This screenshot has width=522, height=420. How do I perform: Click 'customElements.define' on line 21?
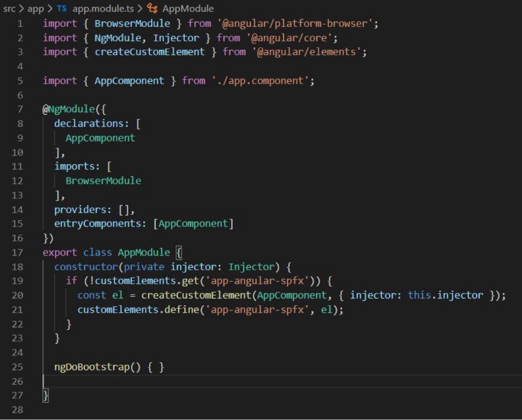click(138, 310)
